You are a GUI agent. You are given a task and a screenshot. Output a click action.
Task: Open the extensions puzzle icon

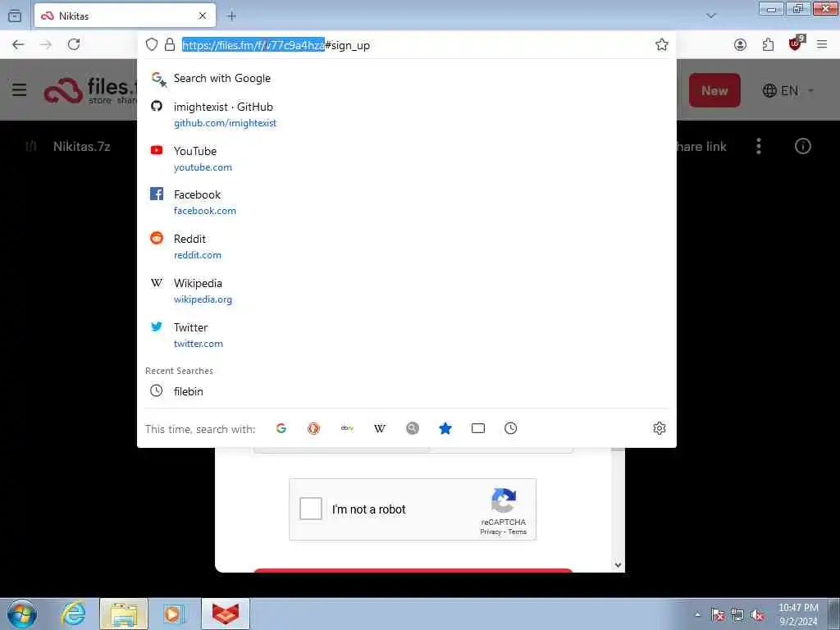[768, 44]
